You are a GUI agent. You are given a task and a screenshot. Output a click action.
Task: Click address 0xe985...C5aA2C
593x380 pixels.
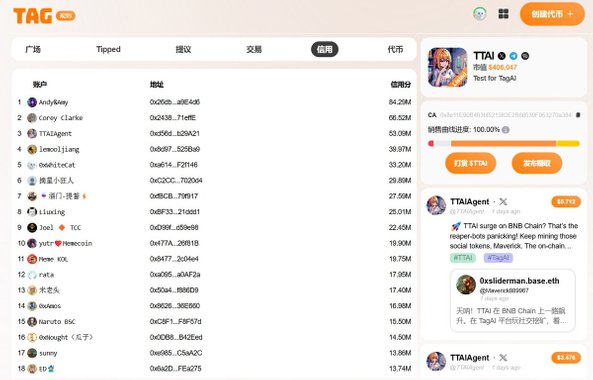(x=176, y=353)
